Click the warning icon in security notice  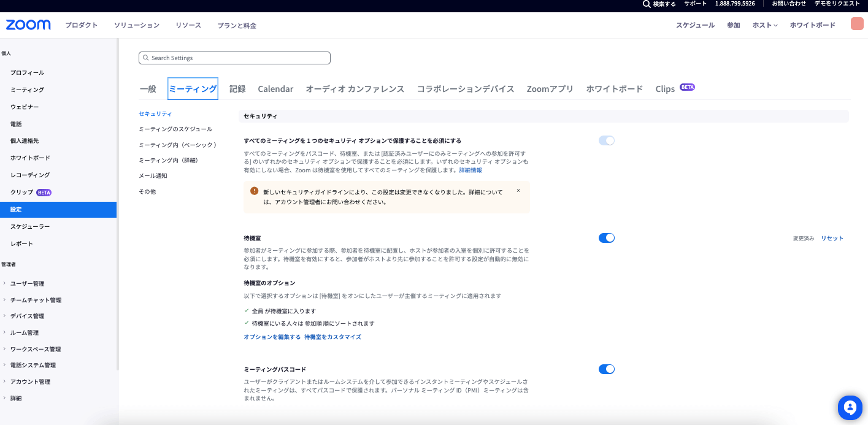(255, 191)
